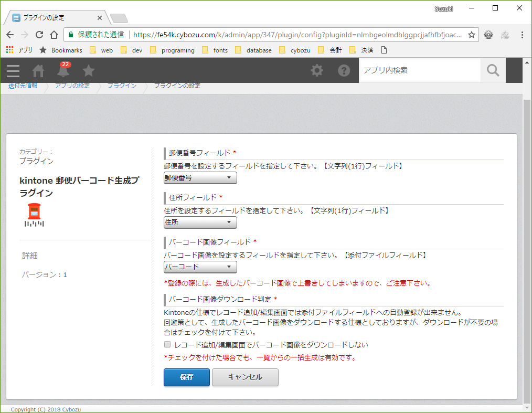Bookmark this page with the star icon
The image size is (532, 413).
[x=472, y=35]
